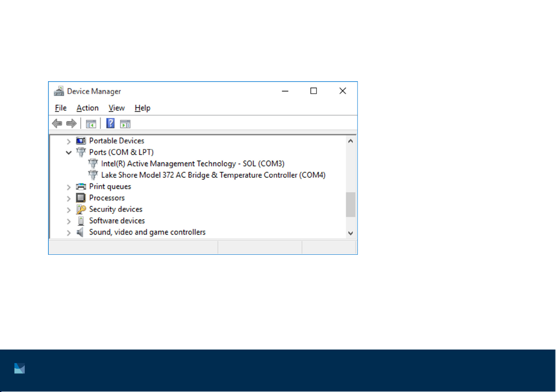The height and width of the screenshot is (392, 556).
Task: Expand the Print queues node arrow
Action: pyautogui.click(x=69, y=187)
